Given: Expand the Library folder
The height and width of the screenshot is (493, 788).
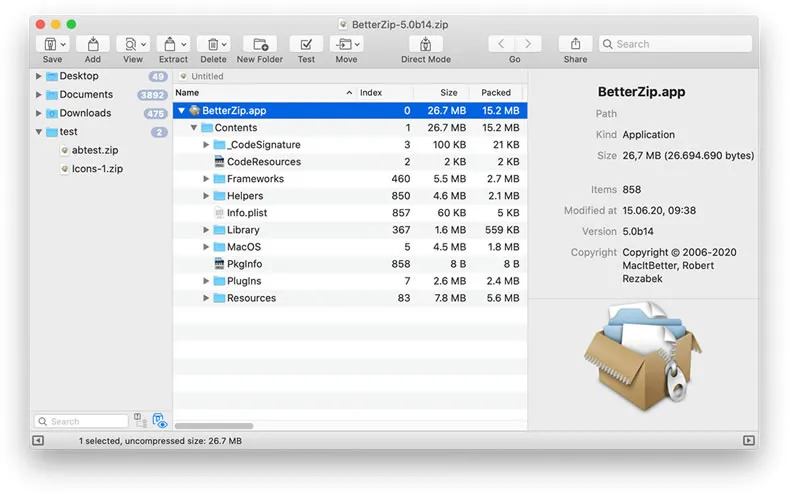Looking at the screenshot, I should (206, 230).
